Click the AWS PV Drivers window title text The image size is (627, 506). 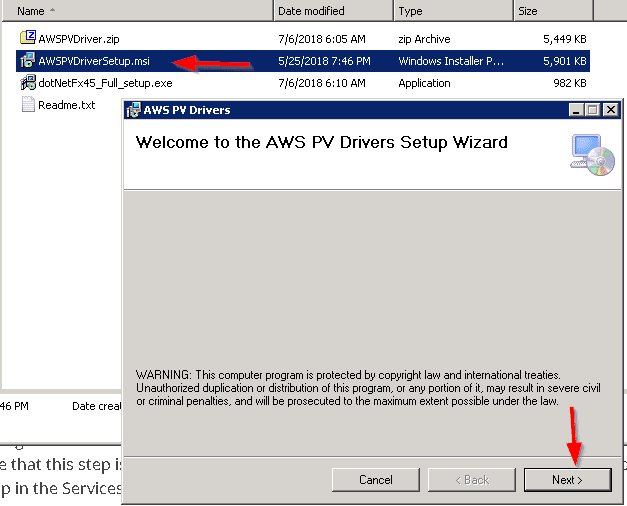click(187, 110)
